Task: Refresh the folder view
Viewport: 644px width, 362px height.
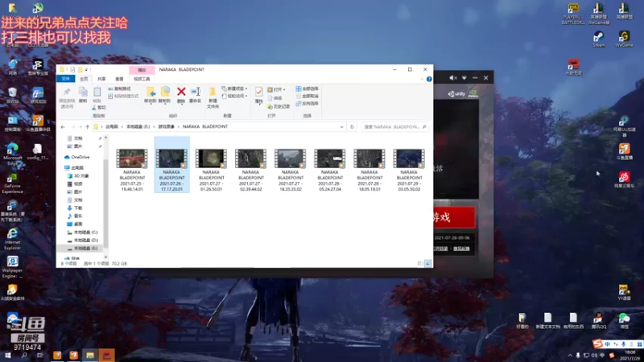Action: point(352,127)
